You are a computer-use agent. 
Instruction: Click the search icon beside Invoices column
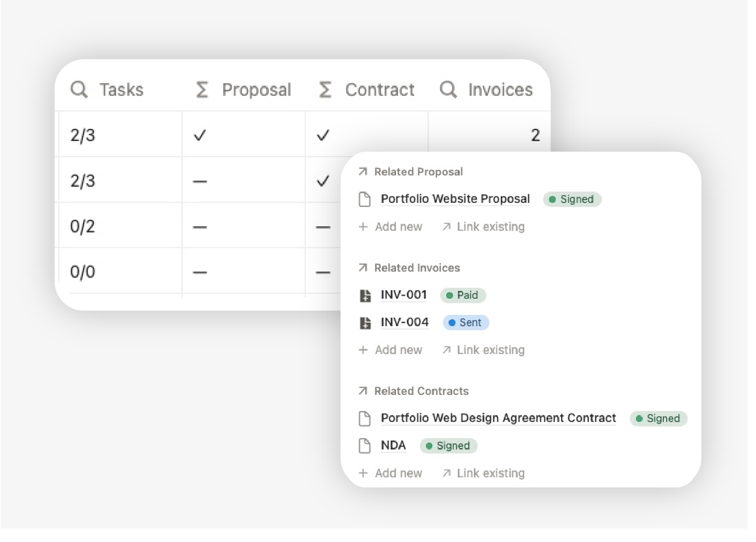coord(448,90)
